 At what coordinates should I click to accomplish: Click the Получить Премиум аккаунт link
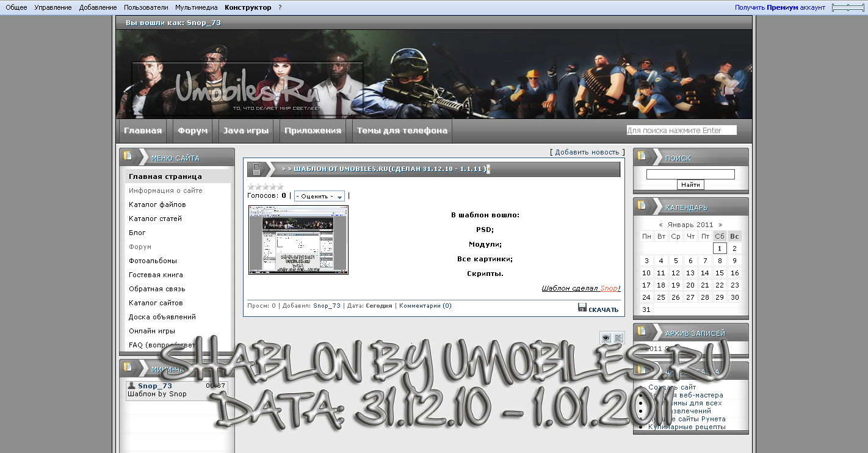[x=780, y=7]
